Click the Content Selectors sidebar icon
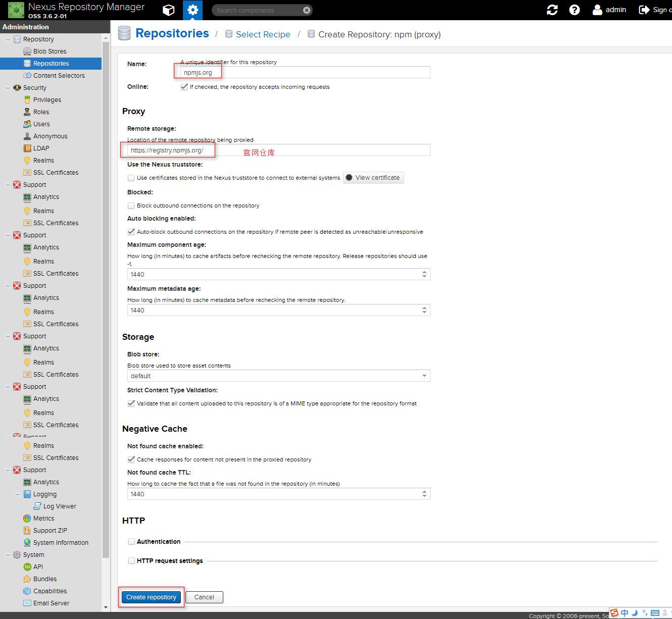 tap(27, 76)
